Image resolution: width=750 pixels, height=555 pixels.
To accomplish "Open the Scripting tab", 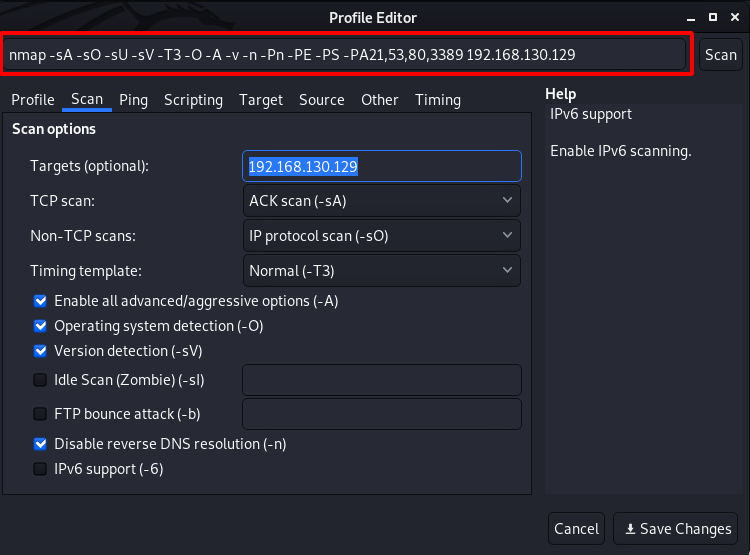I will pos(193,100).
